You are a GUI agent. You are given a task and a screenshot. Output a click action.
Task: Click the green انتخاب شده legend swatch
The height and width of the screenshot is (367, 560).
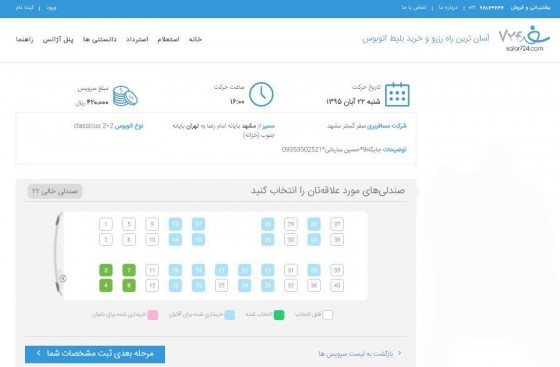point(279,315)
